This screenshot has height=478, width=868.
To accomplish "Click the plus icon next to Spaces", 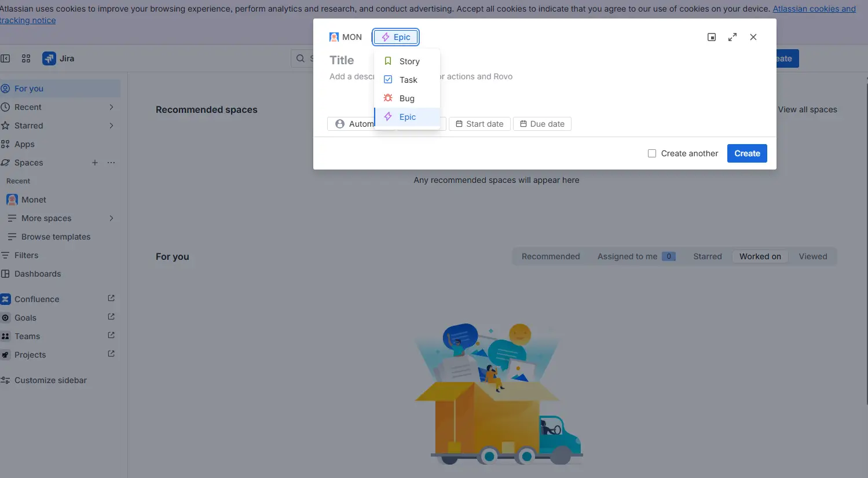I will pyautogui.click(x=95, y=163).
